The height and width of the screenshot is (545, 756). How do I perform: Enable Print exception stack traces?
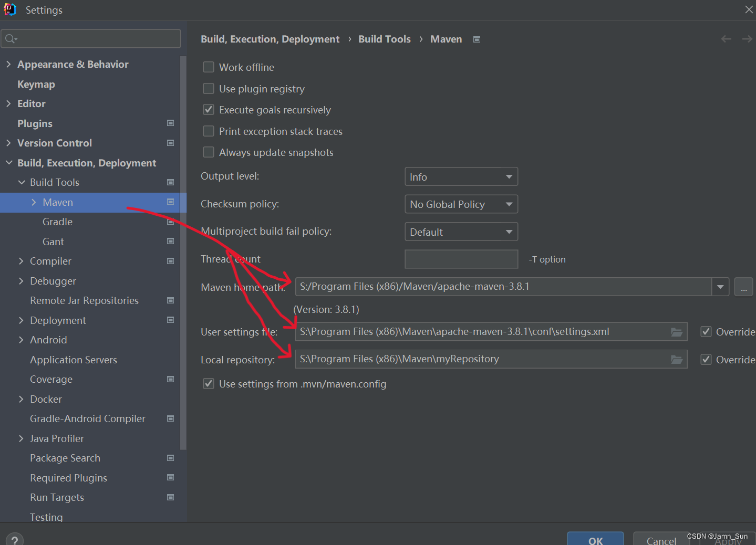tap(209, 131)
